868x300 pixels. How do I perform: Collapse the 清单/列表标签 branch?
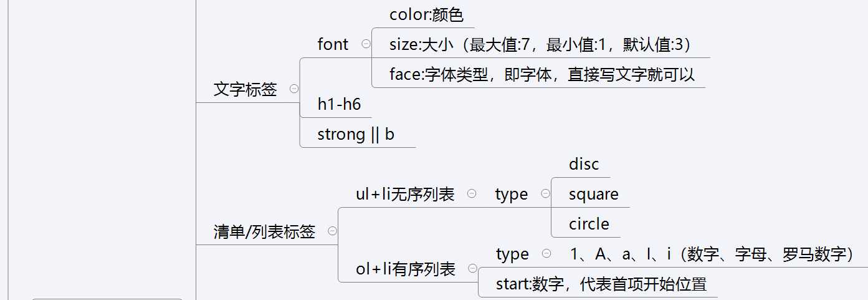pos(332,231)
